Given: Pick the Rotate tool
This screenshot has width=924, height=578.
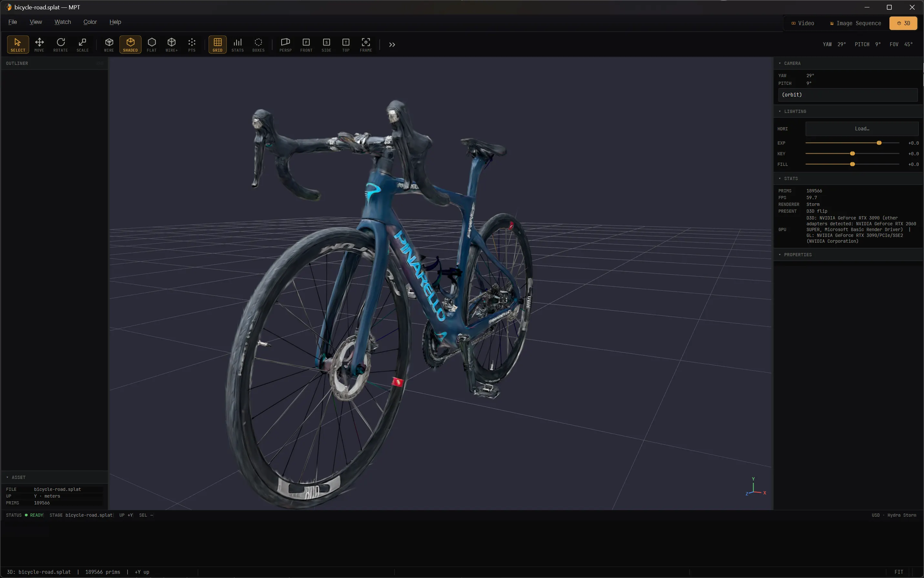Looking at the screenshot, I should tap(60, 45).
